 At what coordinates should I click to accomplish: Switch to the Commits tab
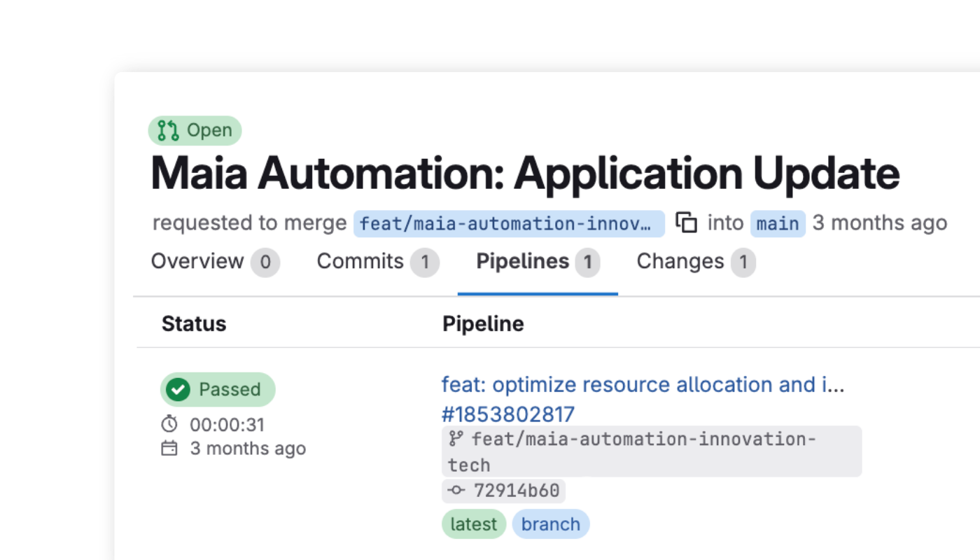pyautogui.click(x=360, y=261)
